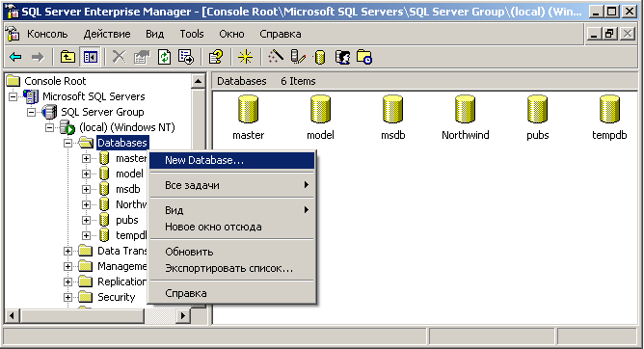Open the Tools menu
Screen dimensions: 644x349
click(x=192, y=34)
